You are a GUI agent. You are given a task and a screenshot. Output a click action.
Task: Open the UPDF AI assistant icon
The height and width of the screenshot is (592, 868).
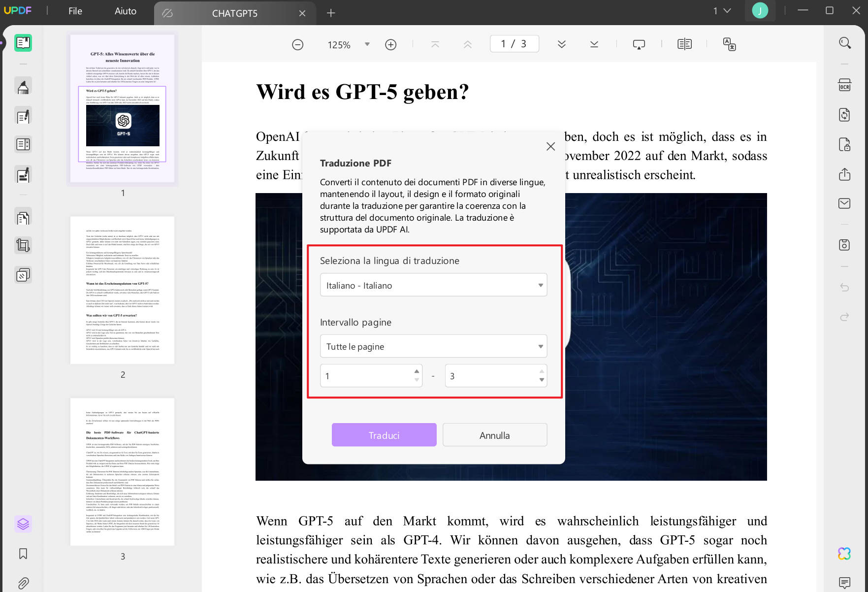[x=845, y=554]
